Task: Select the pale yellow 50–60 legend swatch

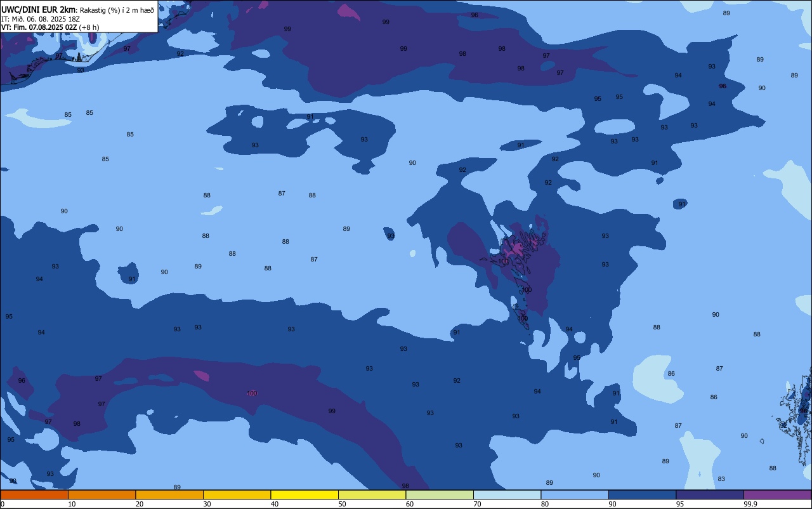Action: click(372, 494)
